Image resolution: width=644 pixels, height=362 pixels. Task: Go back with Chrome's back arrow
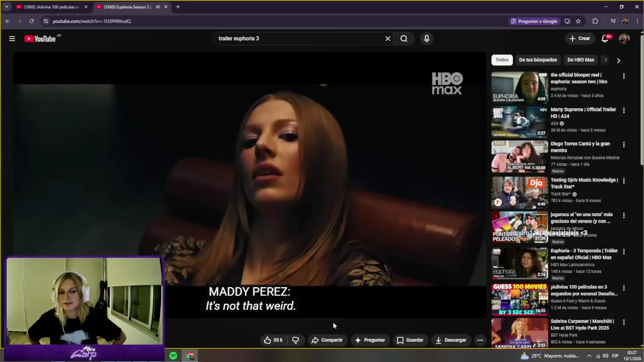click(x=7, y=21)
